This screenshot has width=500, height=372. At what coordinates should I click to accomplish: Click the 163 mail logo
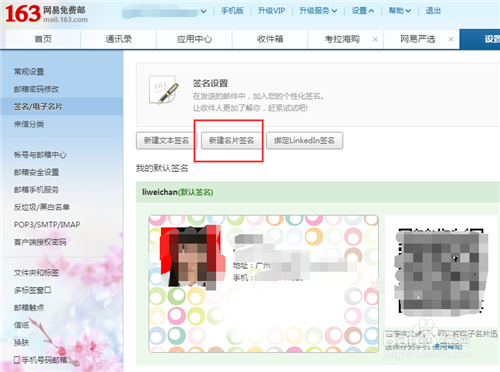pyautogui.click(x=46, y=14)
